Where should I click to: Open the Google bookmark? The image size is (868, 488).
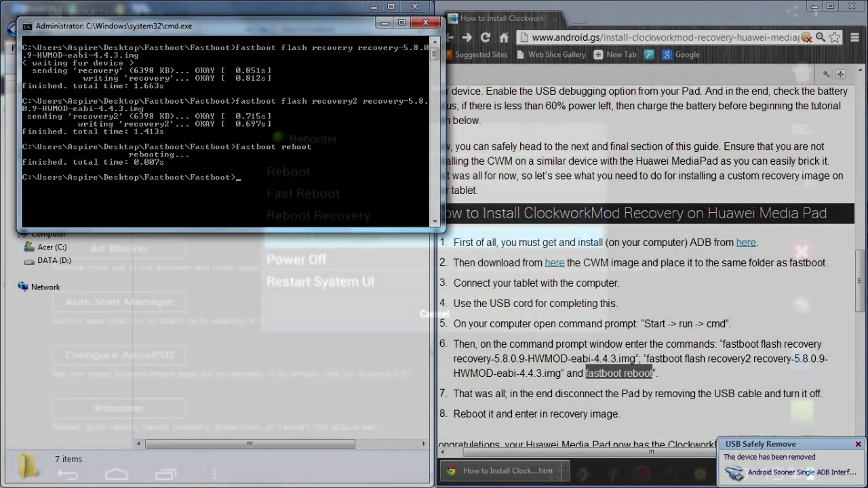tap(681, 55)
